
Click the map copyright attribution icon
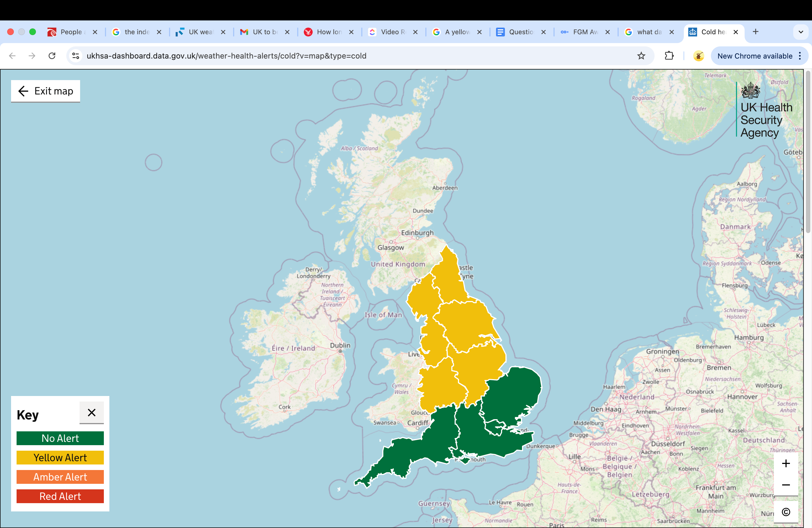pos(786,512)
